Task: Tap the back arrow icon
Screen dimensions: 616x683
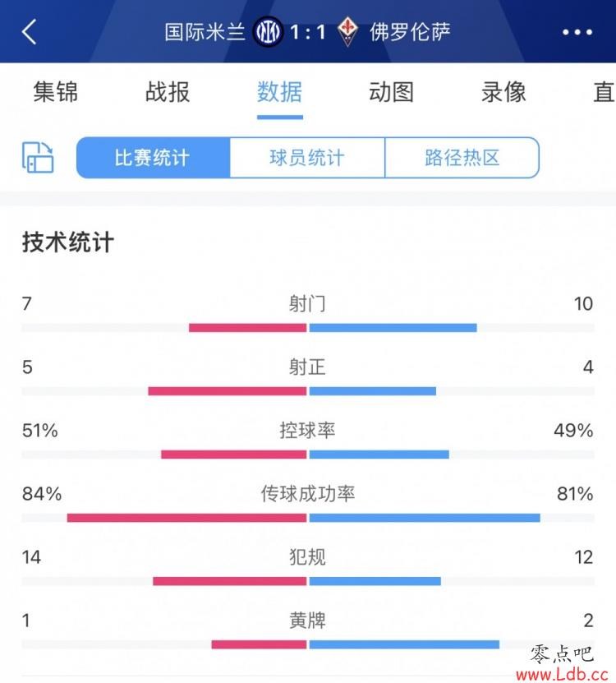Action: tap(30, 32)
